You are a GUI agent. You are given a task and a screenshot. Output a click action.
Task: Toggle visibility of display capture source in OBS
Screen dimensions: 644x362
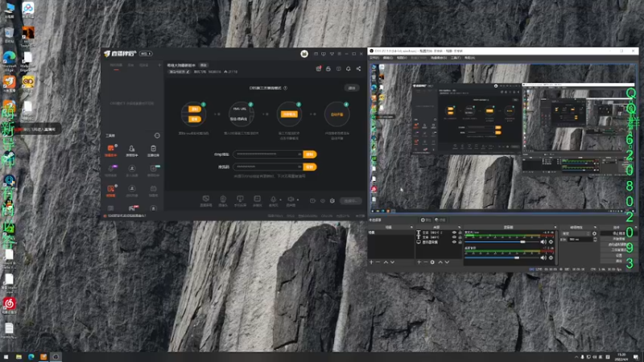coord(454,242)
